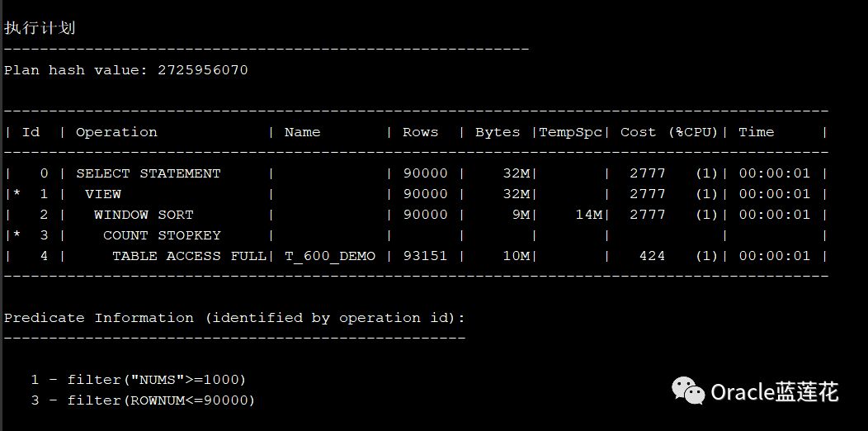Viewport: 868px width, 431px height.
Task: Click the 00:00:01 time in TABLE ACCESS row
Action: 775,256
